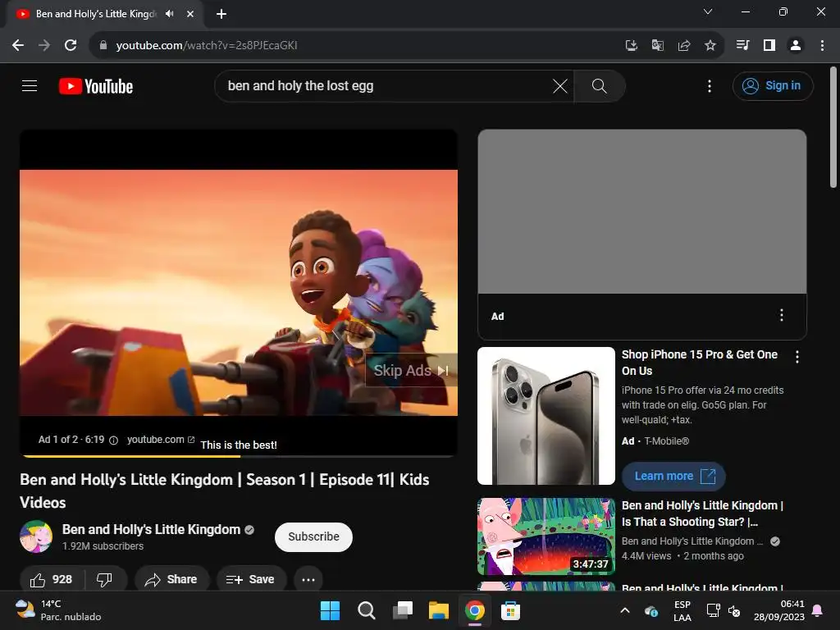
Task: Go back in the browser
Action: click(18, 45)
